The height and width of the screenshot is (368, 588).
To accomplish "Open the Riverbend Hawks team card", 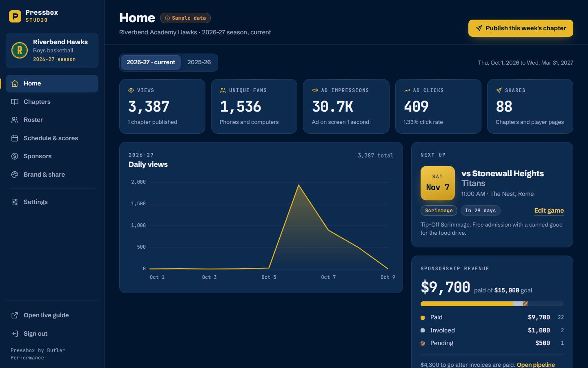I will pos(52,50).
